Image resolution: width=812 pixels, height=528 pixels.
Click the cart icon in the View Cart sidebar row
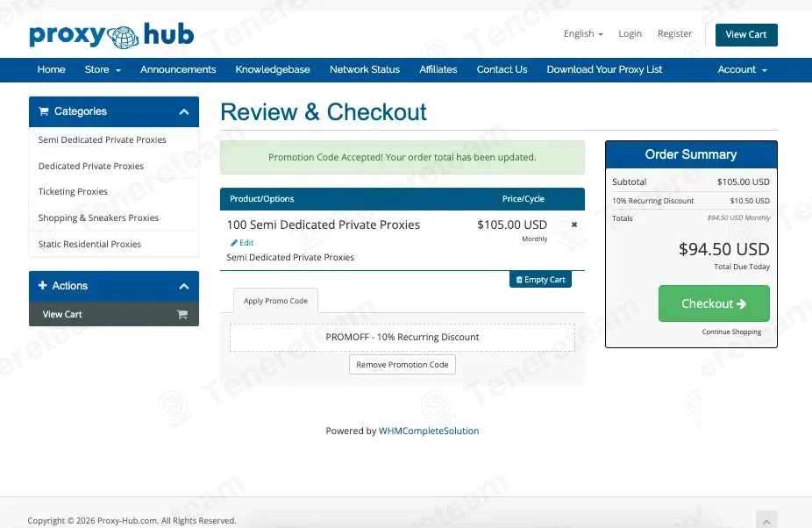[x=182, y=314]
